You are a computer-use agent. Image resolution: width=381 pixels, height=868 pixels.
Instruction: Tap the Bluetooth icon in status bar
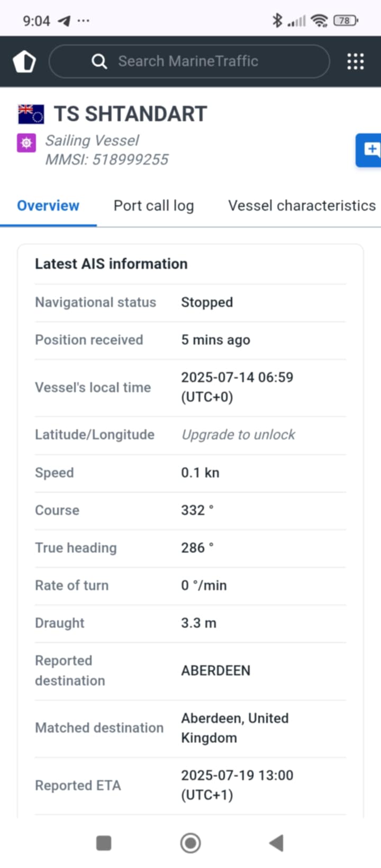coord(276,21)
